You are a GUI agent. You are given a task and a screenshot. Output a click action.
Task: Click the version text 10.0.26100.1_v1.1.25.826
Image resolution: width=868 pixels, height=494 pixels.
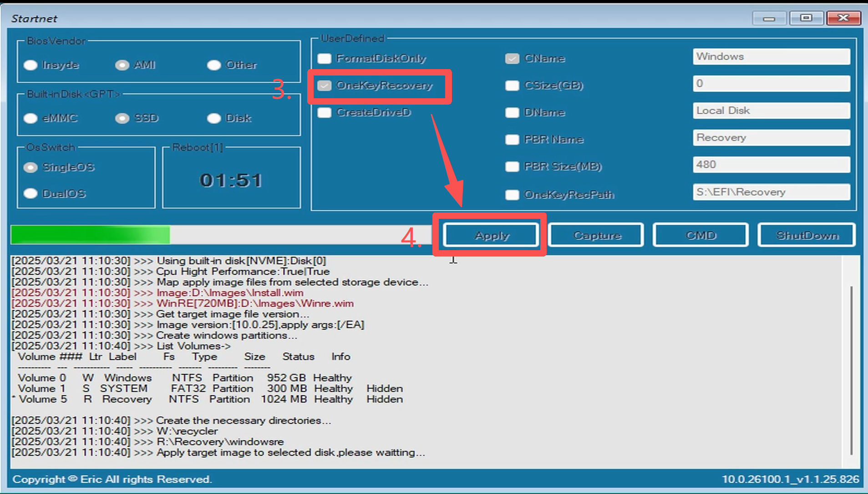[791, 479]
